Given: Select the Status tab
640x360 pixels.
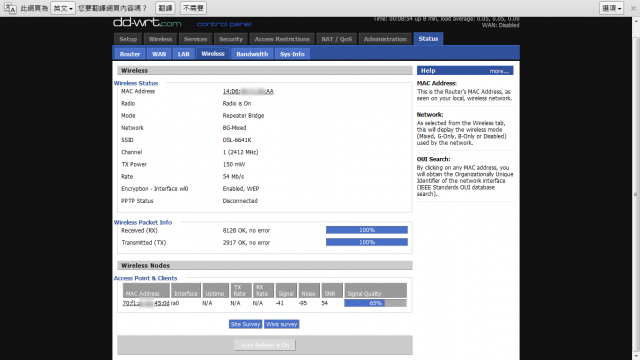Looking at the screenshot, I should pyautogui.click(x=428, y=39).
